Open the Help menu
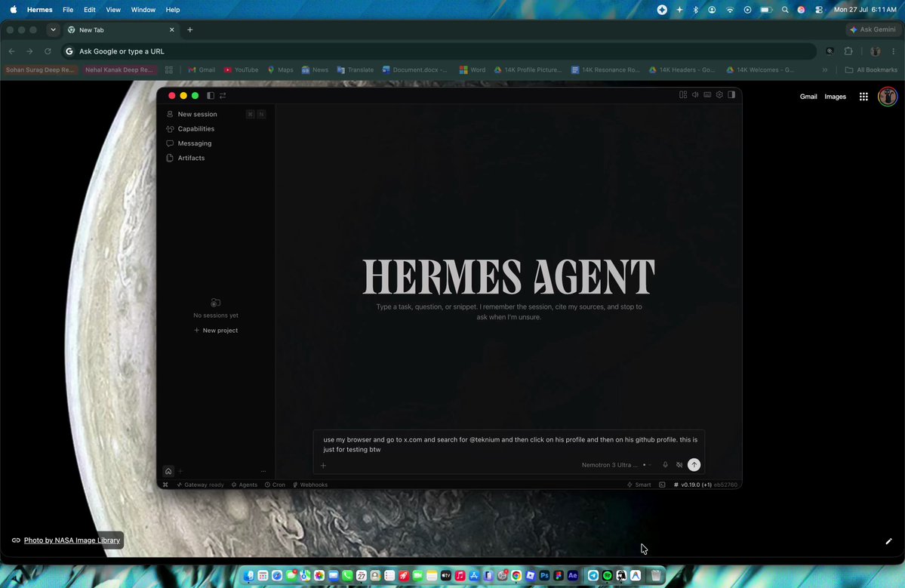 click(173, 10)
